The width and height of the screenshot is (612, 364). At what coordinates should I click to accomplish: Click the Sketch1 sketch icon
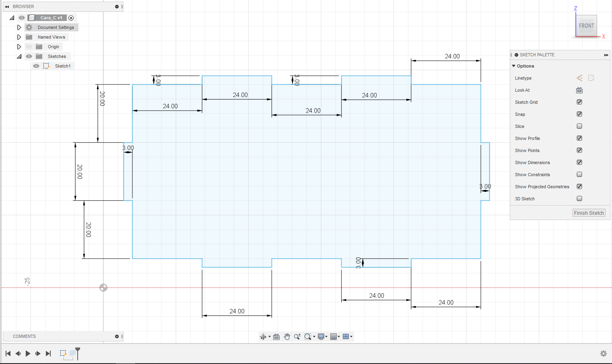click(46, 66)
